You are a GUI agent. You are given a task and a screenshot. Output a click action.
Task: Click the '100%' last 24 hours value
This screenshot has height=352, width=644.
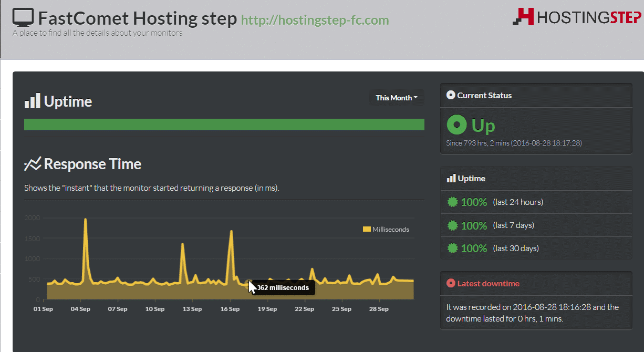tap(474, 202)
